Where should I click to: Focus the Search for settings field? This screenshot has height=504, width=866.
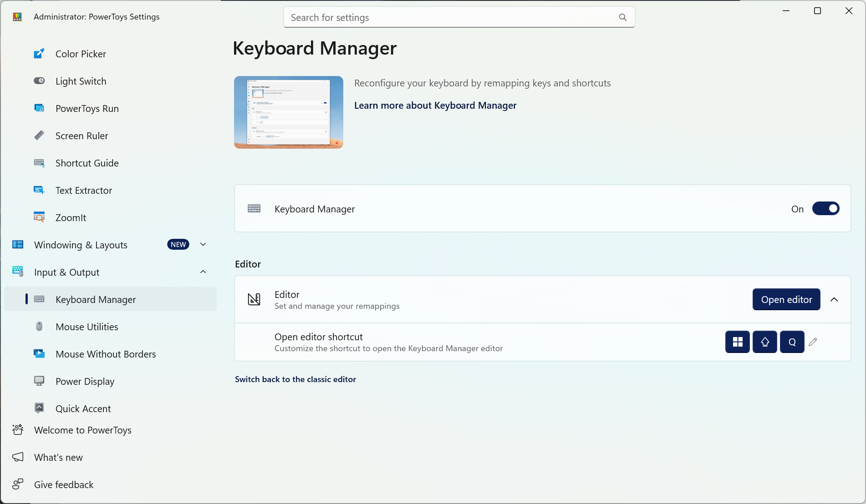pos(459,17)
